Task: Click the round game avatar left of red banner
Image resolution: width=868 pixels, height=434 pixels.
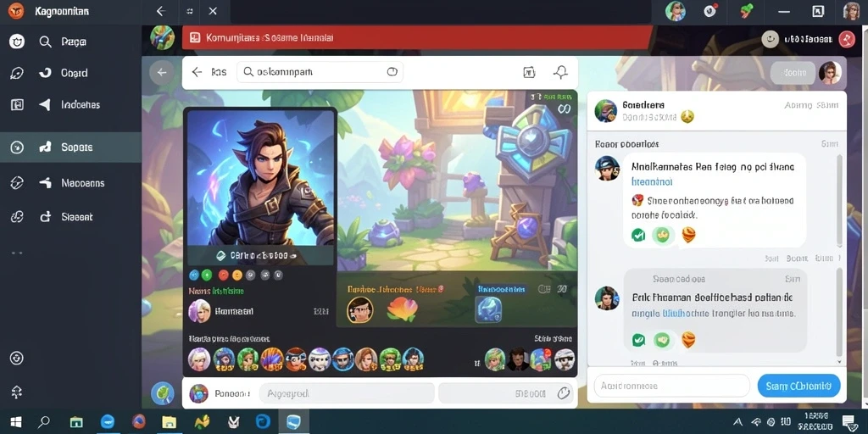Action: coord(162,37)
